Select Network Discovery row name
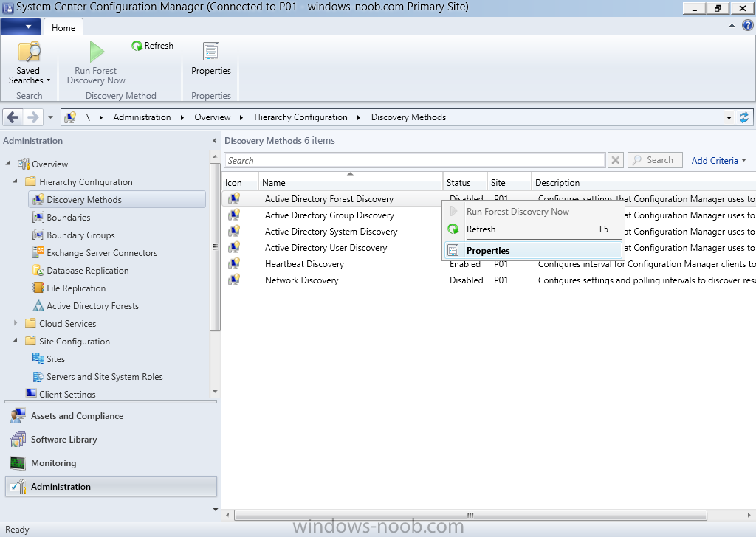The width and height of the screenshot is (756, 537). [x=301, y=280]
